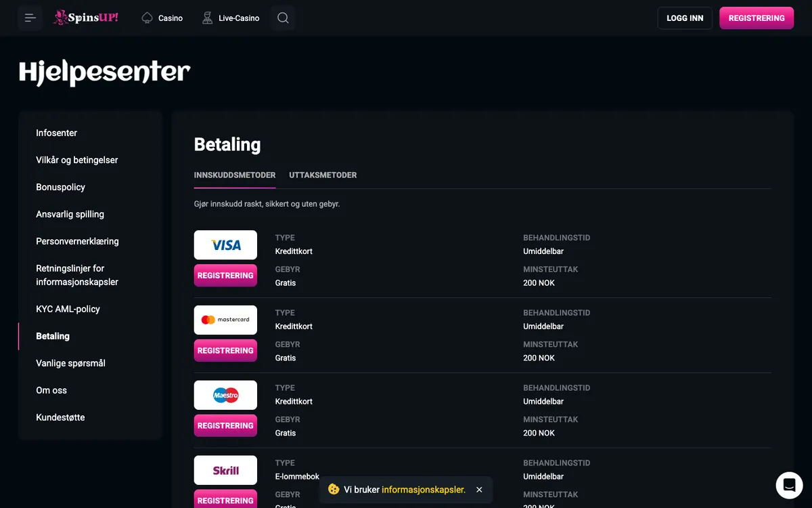The image size is (812, 508).
Task: Click REGISTRERING under the Mastercard logo
Action: pyautogui.click(x=225, y=351)
